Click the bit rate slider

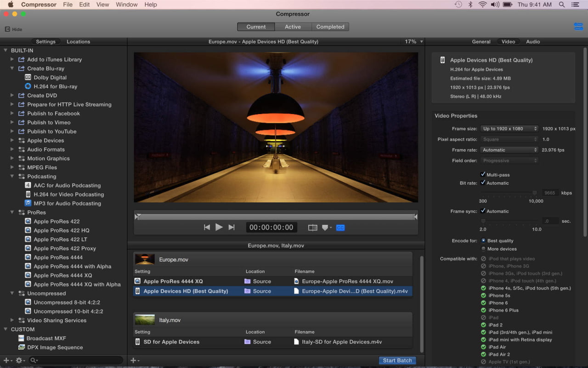[508, 193]
